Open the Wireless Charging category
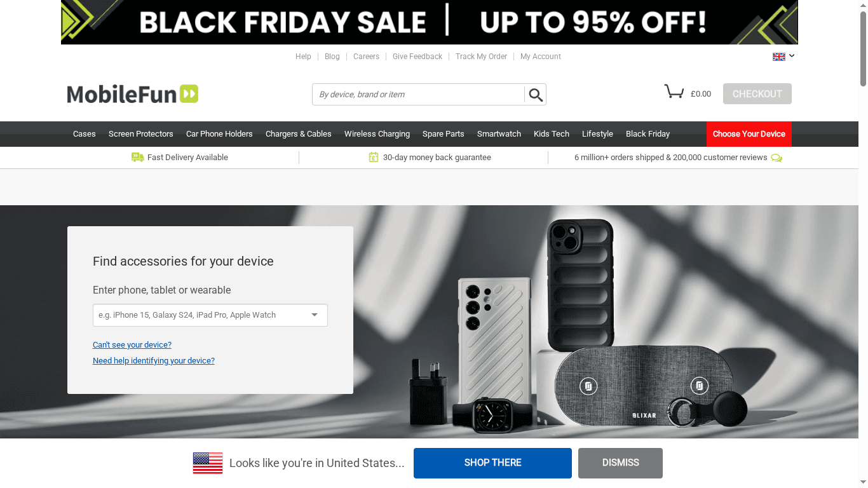 pos(377,134)
